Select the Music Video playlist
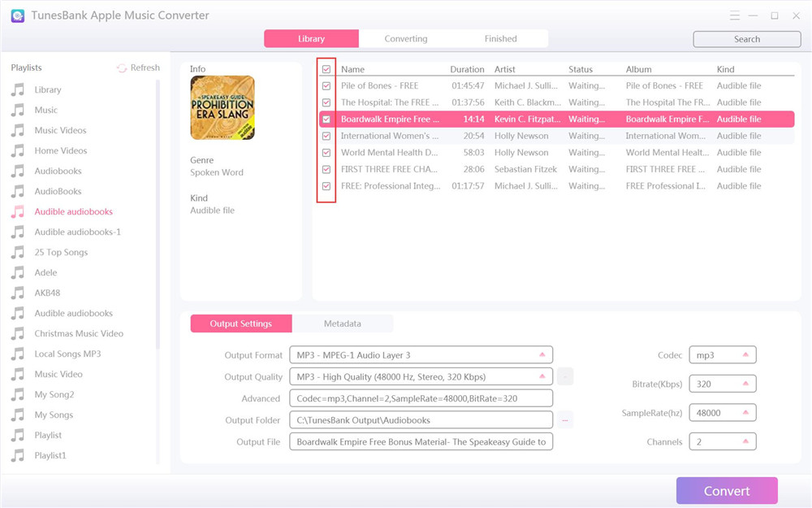The width and height of the screenshot is (812, 508). click(x=58, y=374)
